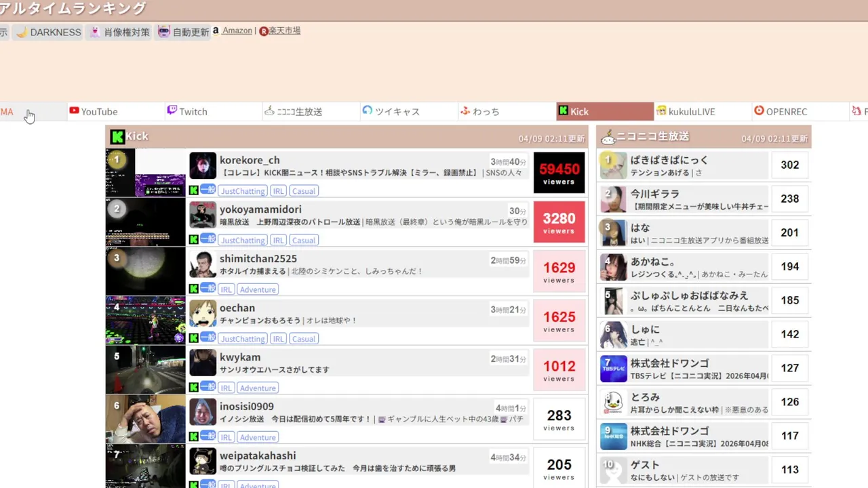868x488 pixels.
Task: Click kwykam avatar icon
Action: tap(203, 363)
